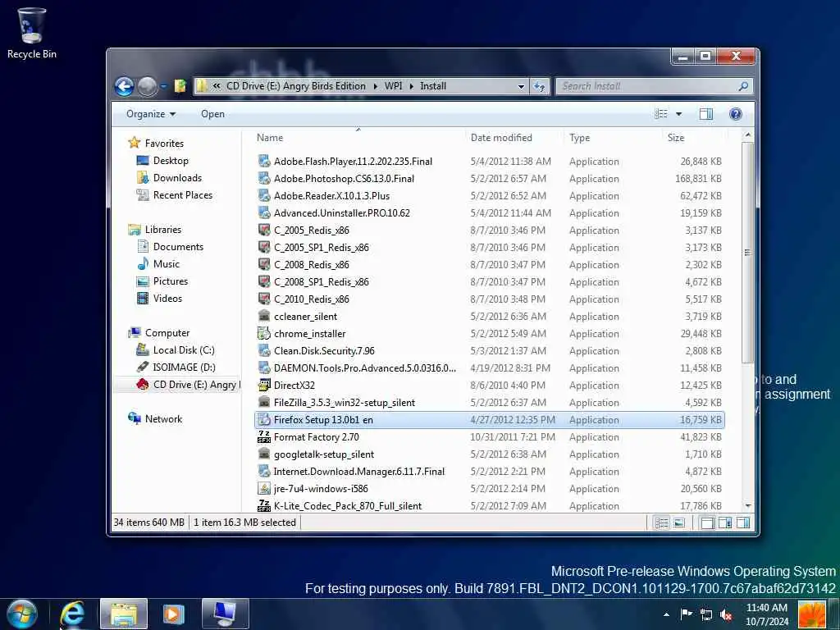840x630 pixels.
Task: Show hidden icons in system tray
Action: coord(666,614)
